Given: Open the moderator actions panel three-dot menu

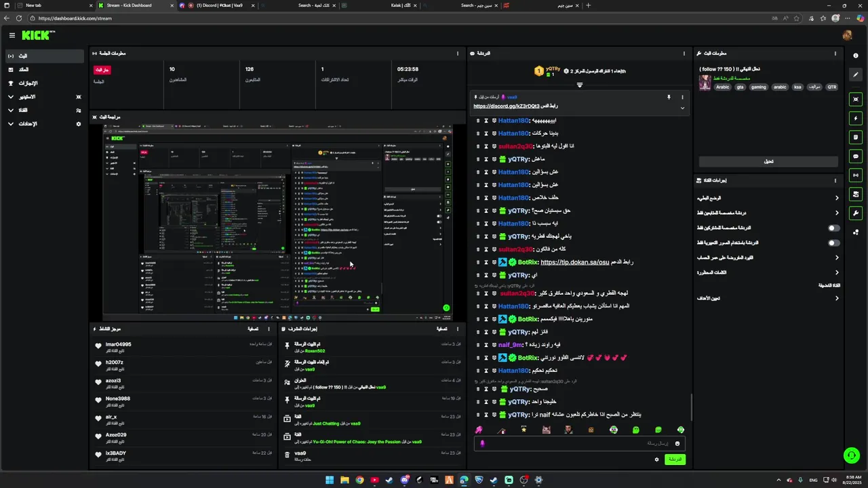Looking at the screenshot, I should (x=458, y=329).
